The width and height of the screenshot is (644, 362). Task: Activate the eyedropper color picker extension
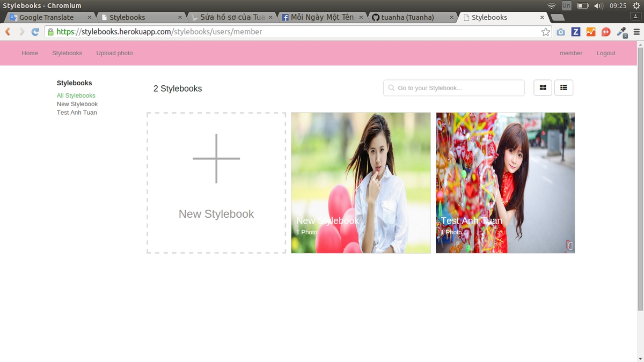pos(621,32)
